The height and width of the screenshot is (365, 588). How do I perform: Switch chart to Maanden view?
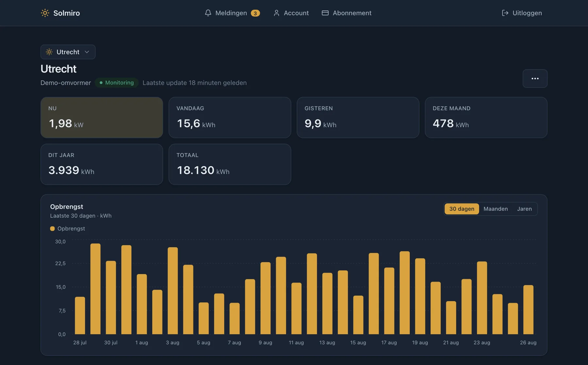click(x=496, y=209)
